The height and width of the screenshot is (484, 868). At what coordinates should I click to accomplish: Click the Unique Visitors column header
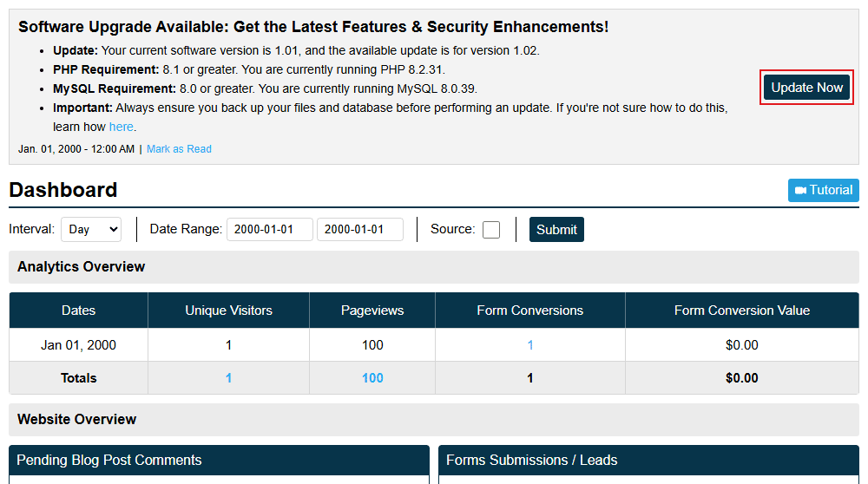(x=228, y=311)
